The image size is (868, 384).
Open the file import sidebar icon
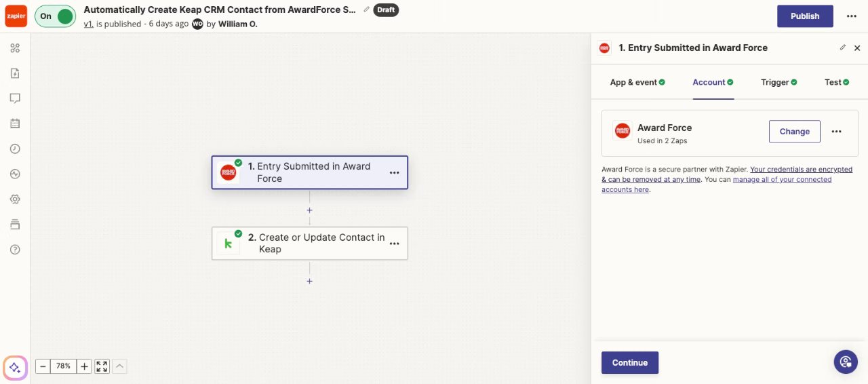pos(15,73)
